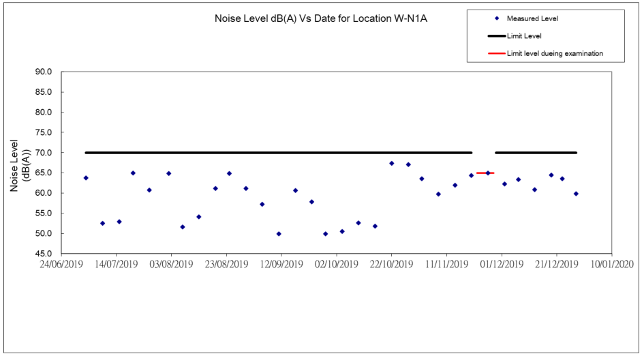644x356 pixels.
Task: Select the chart title for Location W-N1A
Action: click(321, 18)
